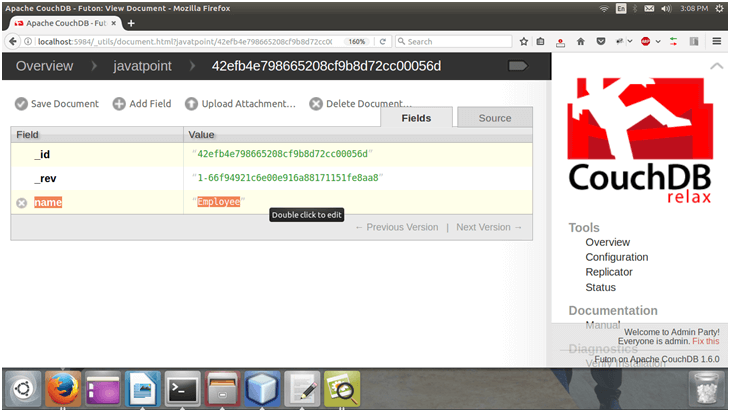Go to Next Version link
730x412 pixels.
pos(489,227)
